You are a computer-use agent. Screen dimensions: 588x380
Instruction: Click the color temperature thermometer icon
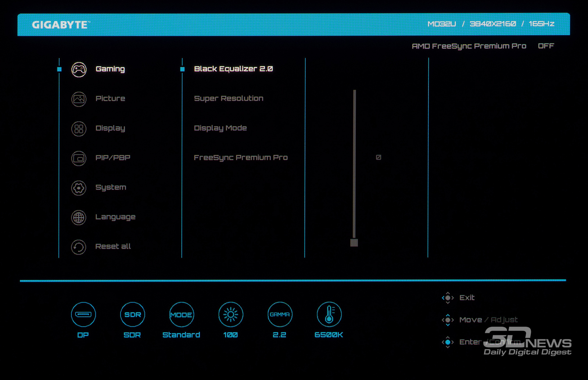click(x=329, y=315)
